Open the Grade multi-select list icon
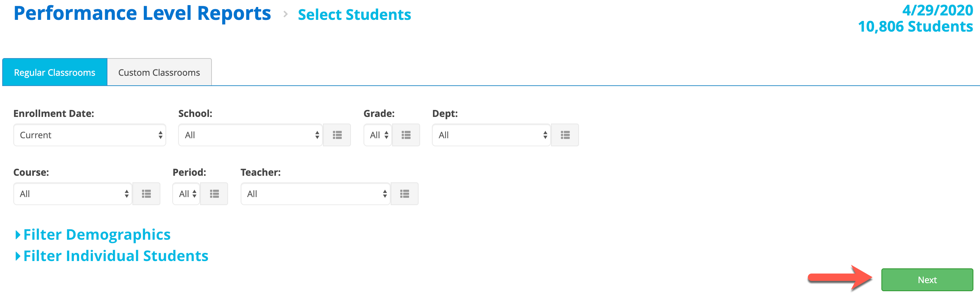 coord(406,135)
